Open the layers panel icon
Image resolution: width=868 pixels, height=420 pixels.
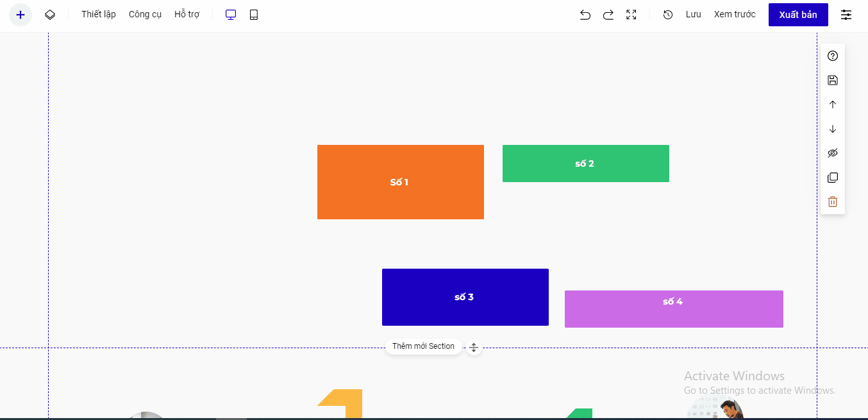click(x=50, y=15)
